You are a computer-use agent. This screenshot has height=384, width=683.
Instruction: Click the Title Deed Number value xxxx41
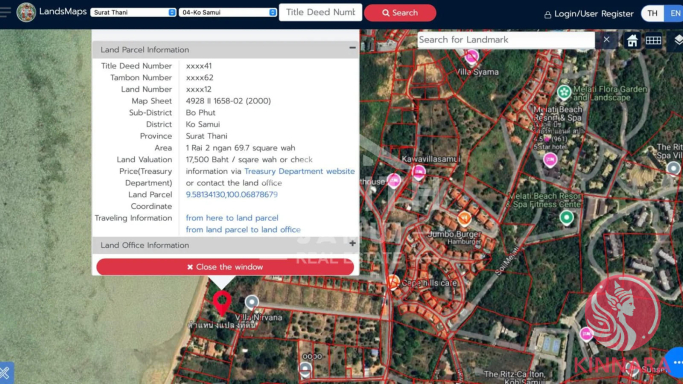tap(199, 66)
